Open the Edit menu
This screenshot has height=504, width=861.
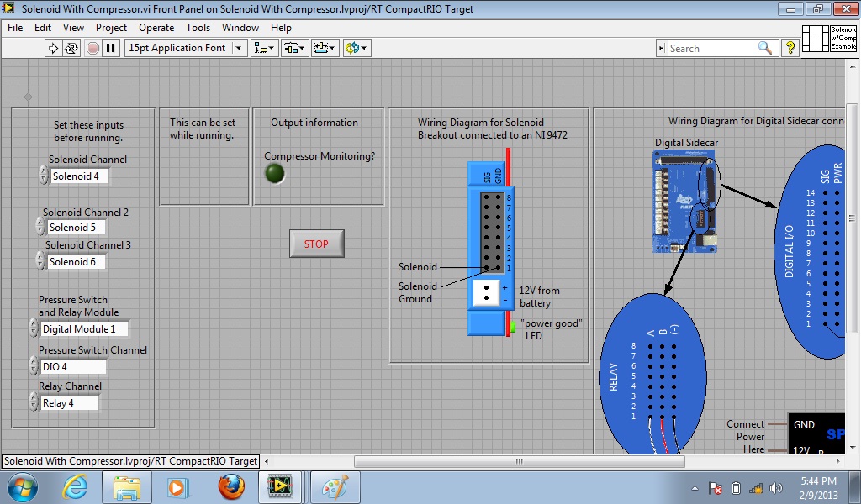[x=42, y=28]
